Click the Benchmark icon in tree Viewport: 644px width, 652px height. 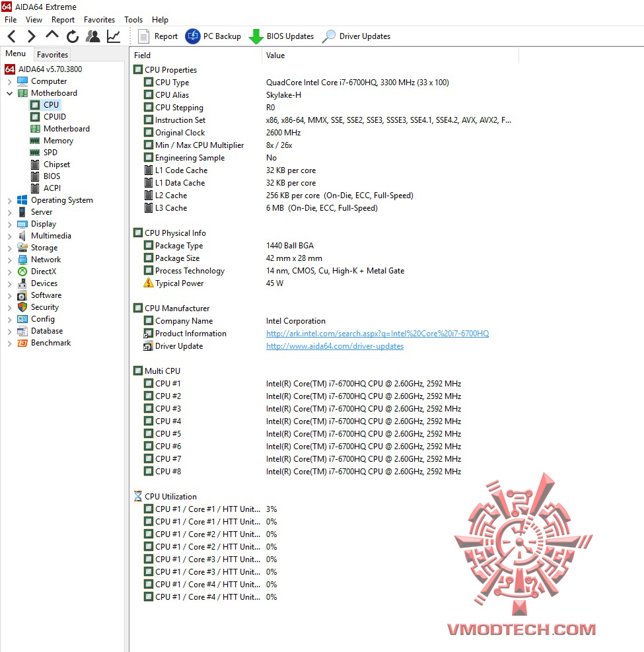click(x=22, y=343)
